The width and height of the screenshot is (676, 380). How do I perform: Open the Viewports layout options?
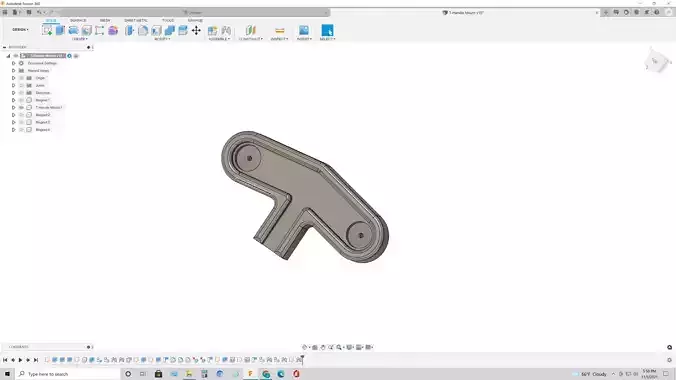coord(369,347)
